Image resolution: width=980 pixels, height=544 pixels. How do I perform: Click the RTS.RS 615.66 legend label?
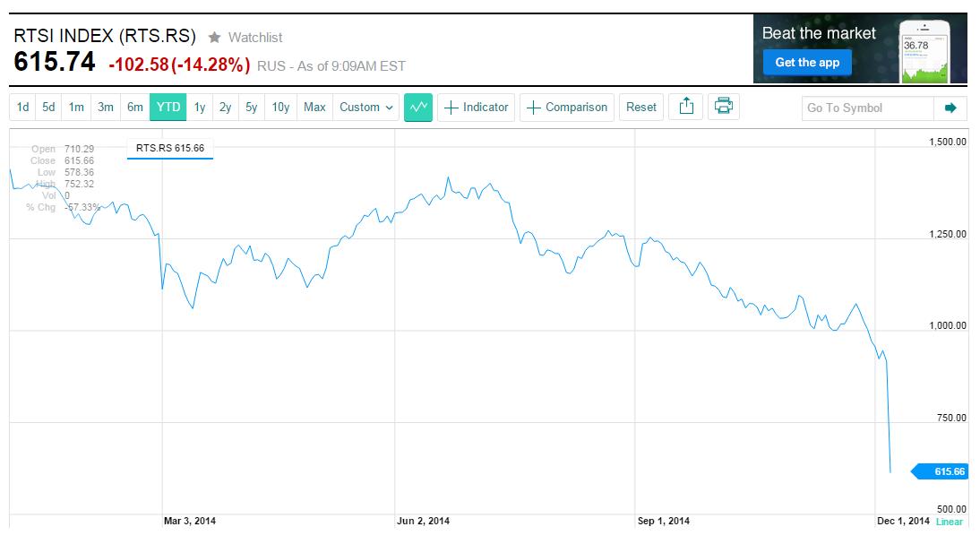coord(170,148)
